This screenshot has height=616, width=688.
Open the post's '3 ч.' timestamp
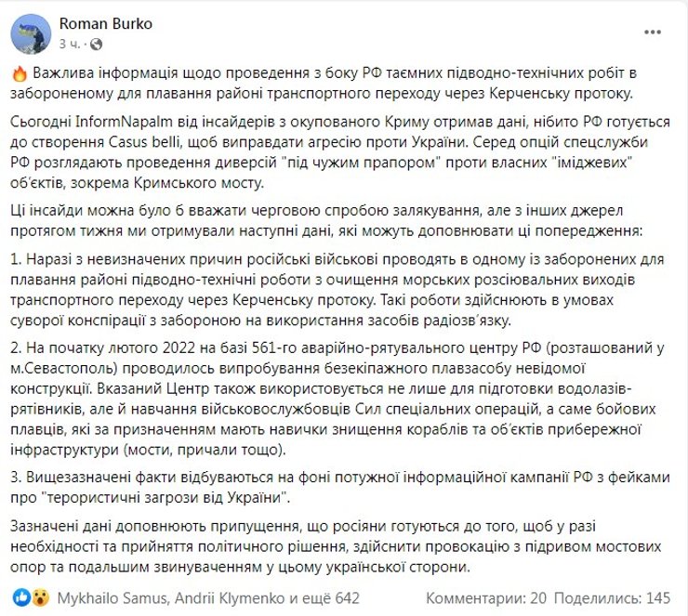click(71, 43)
